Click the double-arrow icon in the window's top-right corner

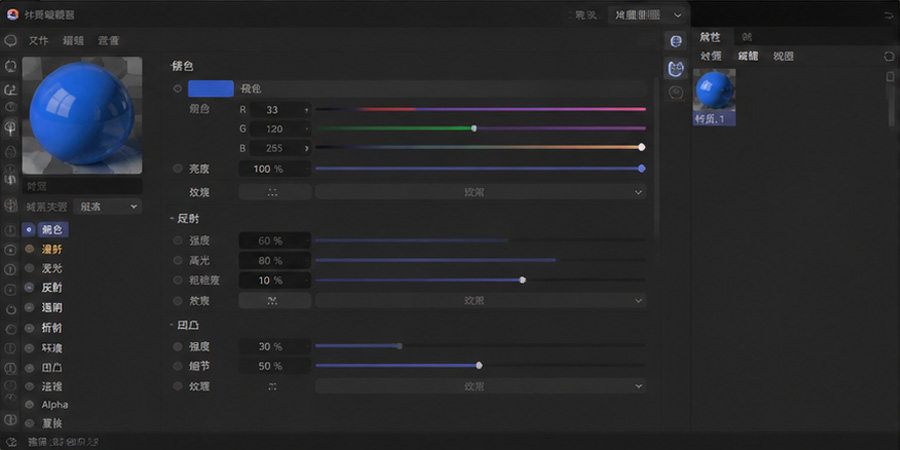click(x=889, y=15)
